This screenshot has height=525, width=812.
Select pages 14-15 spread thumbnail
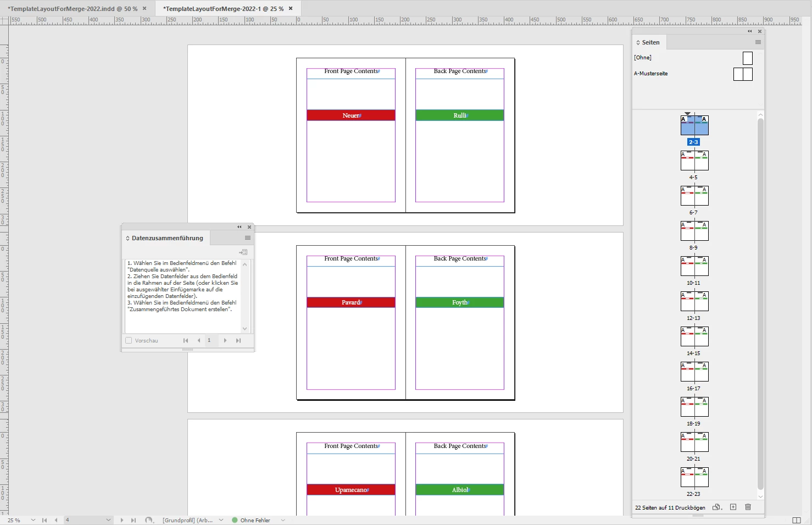tap(694, 336)
